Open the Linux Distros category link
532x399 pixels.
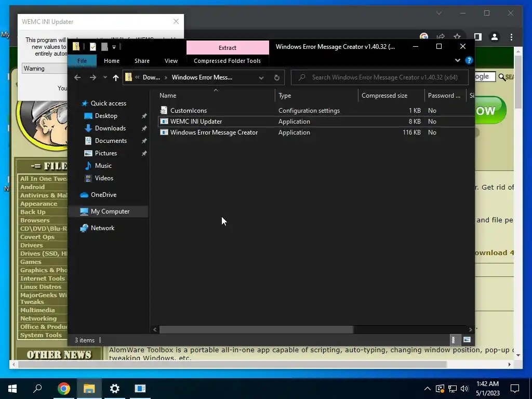pyautogui.click(x=41, y=287)
